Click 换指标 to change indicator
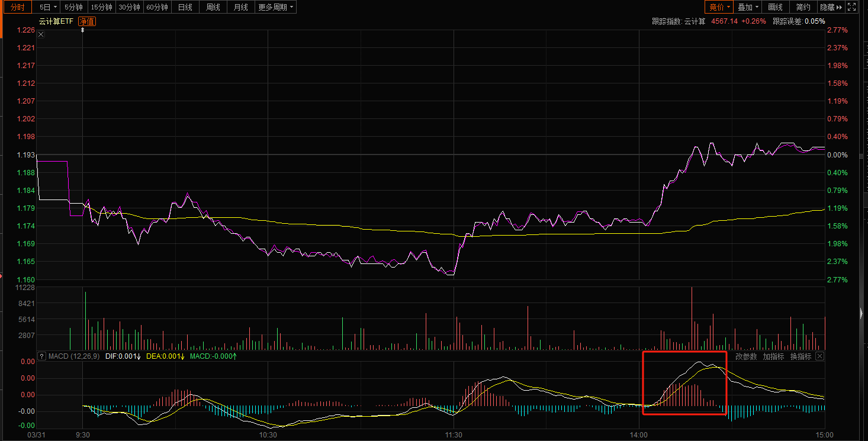 coord(801,356)
